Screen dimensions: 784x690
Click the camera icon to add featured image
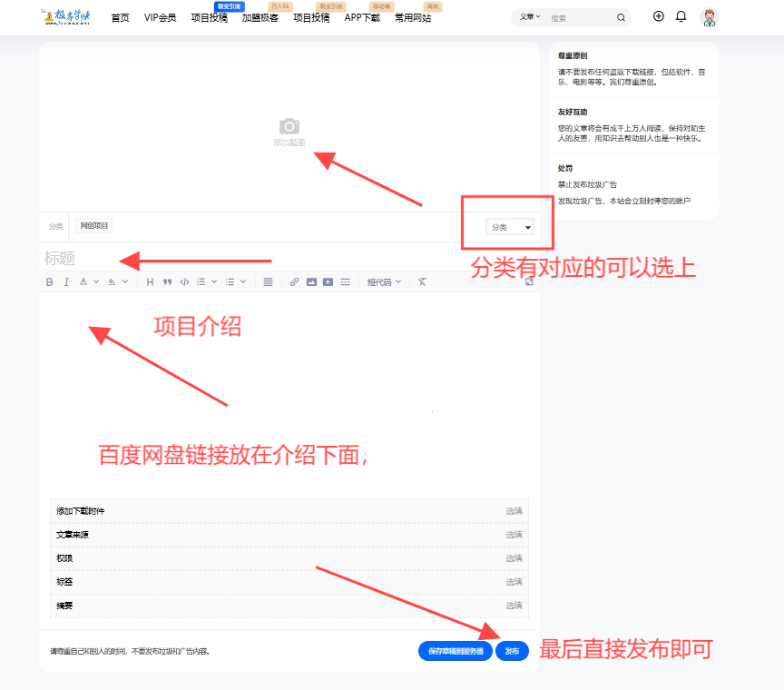pyautogui.click(x=289, y=127)
